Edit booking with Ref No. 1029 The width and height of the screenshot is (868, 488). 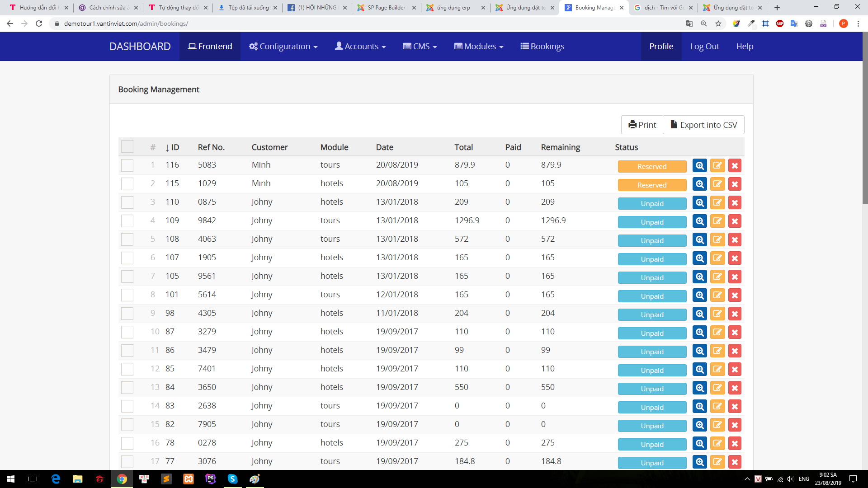717,184
